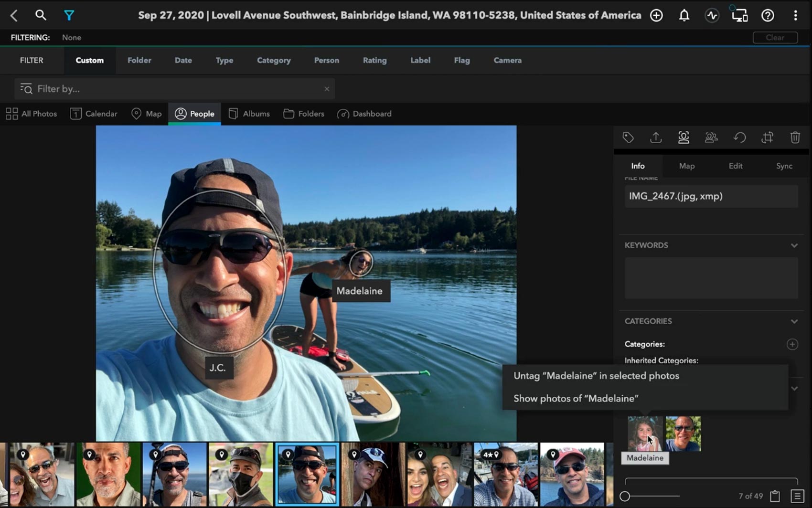Screen dimensions: 812x508
Task: Open the help question mark icon
Action: coord(768,15)
